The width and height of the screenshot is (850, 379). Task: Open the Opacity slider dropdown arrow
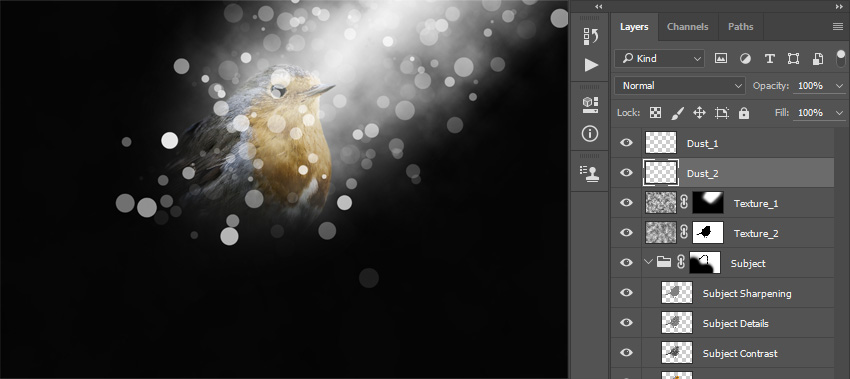click(x=840, y=86)
